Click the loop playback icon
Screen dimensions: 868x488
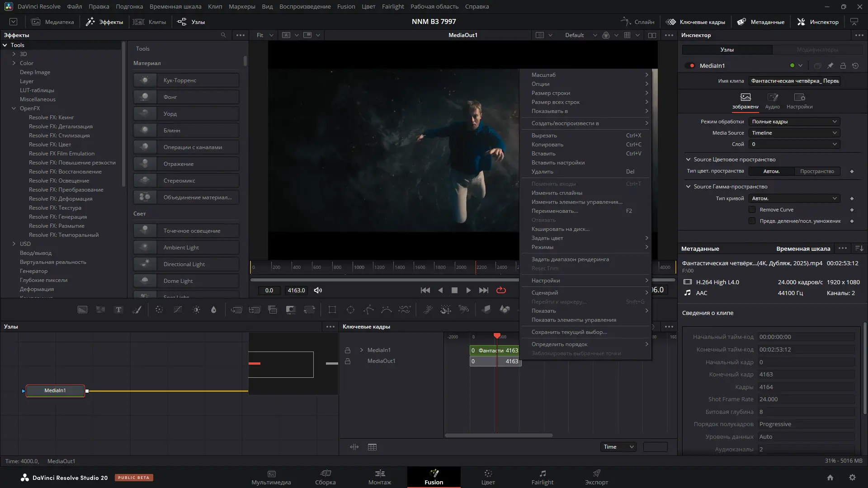pos(501,291)
